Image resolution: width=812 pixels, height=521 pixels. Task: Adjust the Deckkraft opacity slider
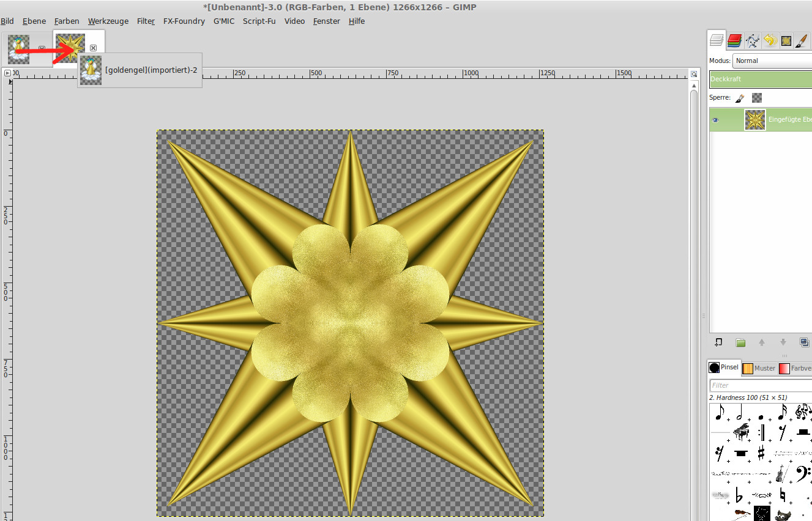click(760, 79)
